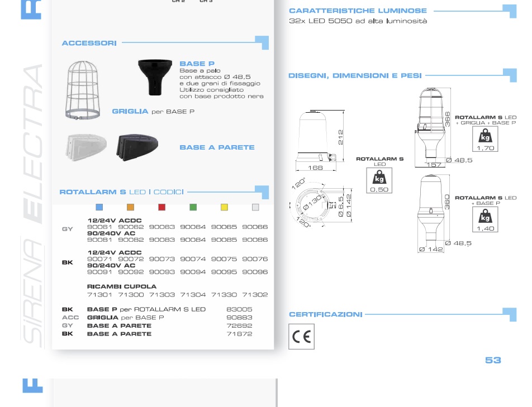The image size is (532, 407).
Task: Click the 'BASE P per ROTALLARM S LED' row label
Action: click(146, 309)
